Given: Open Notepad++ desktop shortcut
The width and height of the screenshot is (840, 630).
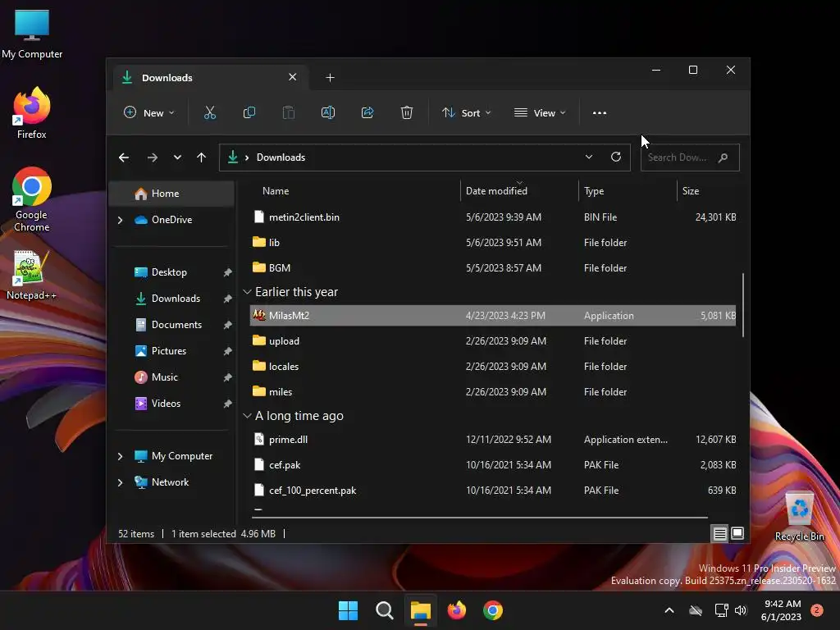Looking at the screenshot, I should [x=32, y=276].
